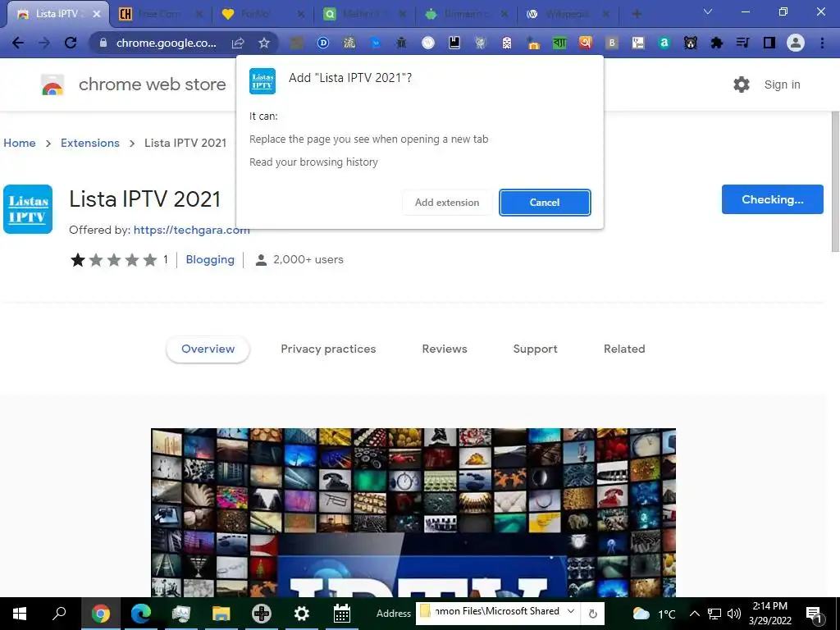Click the volume speaker tray icon

[734, 614]
